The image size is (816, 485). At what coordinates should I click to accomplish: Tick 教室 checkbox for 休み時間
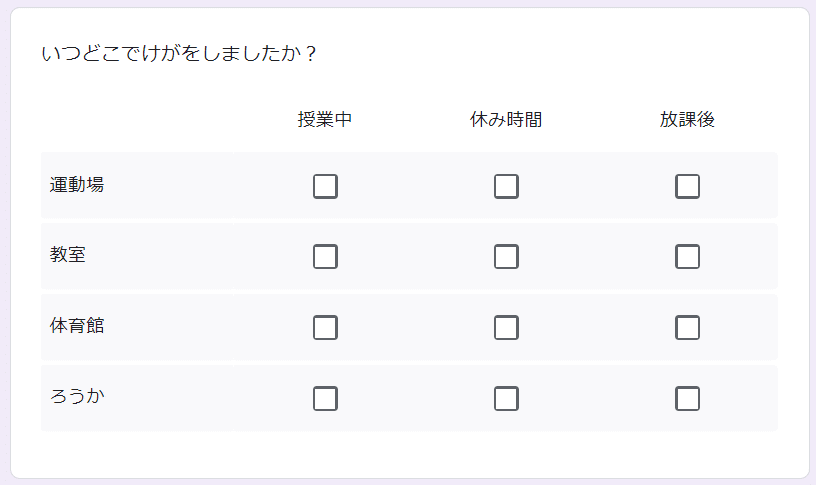tap(506, 257)
